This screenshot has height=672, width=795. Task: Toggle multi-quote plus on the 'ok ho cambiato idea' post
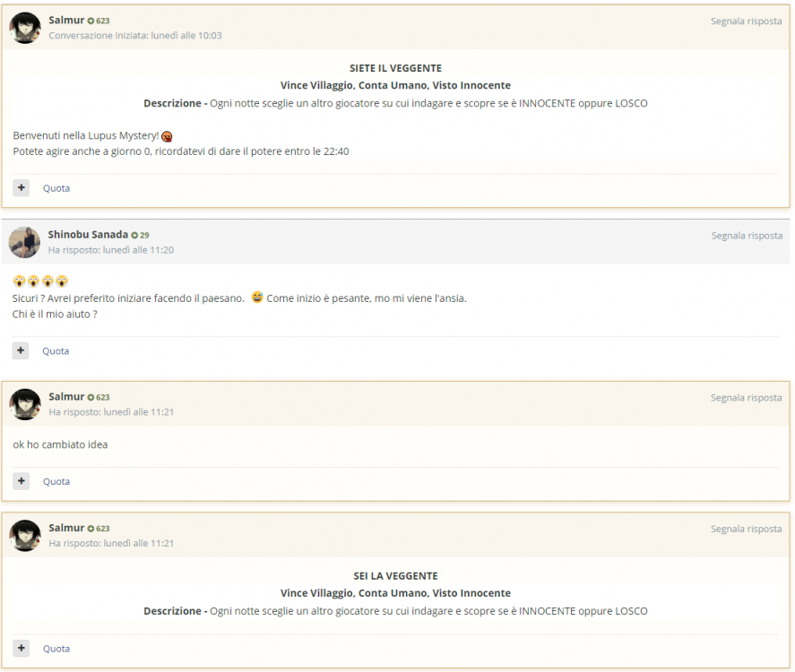click(22, 481)
